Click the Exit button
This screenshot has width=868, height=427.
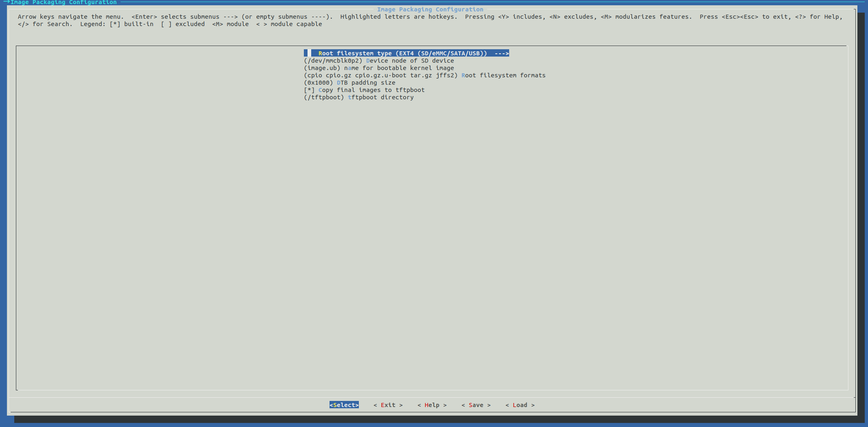[387, 405]
